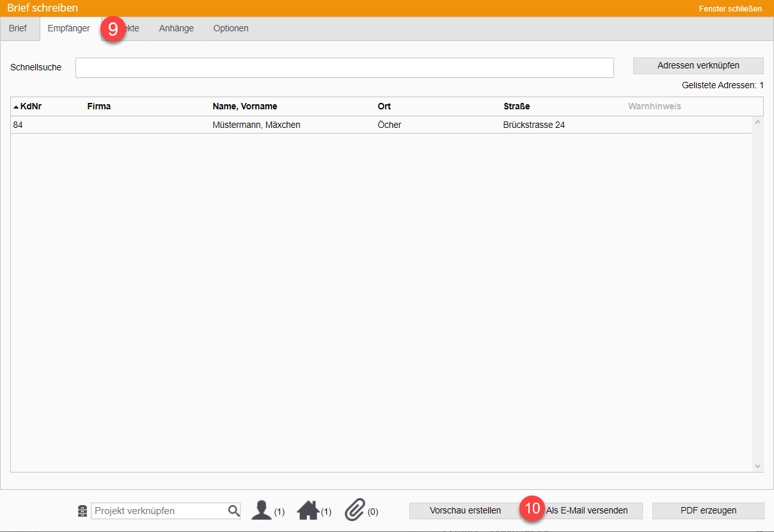The height and width of the screenshot is (532, 774).
Task: Click the cabinet icon left of Projekt verknüpfen
Action: point(82,511)
